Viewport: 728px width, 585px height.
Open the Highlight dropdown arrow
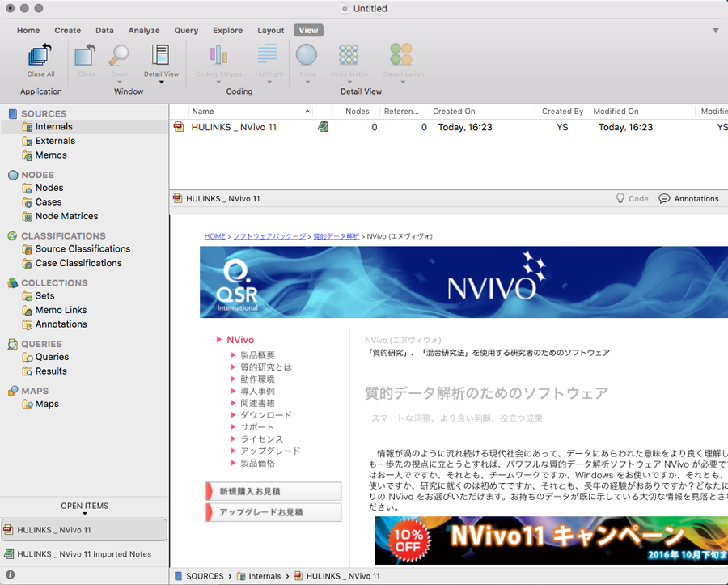[269, 83]
